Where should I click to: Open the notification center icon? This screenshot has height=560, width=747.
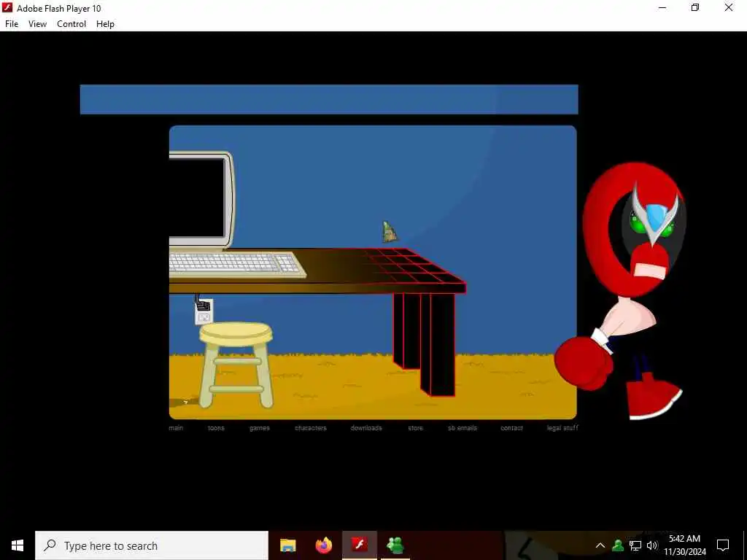723,545
